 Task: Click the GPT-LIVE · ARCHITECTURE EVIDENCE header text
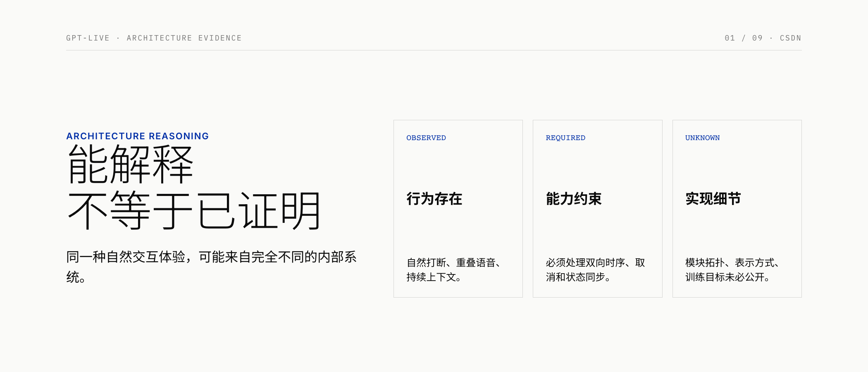point(154,38)
